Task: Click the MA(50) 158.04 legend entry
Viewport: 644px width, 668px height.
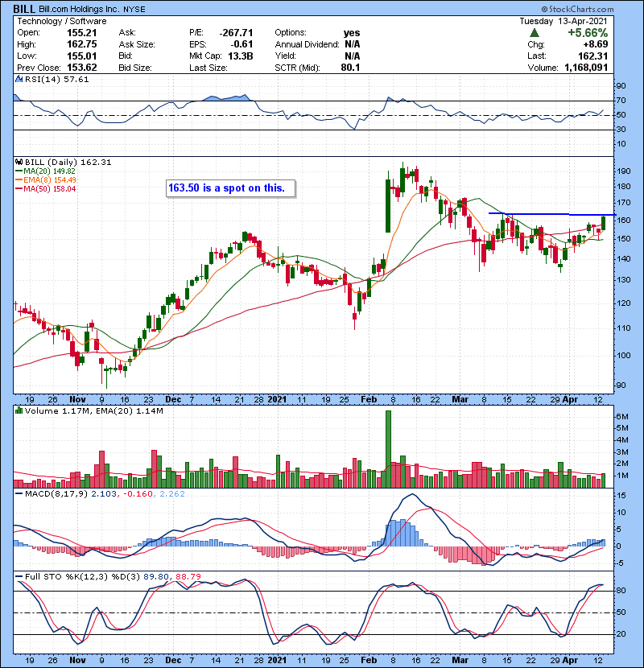Action: click(45, 188)
